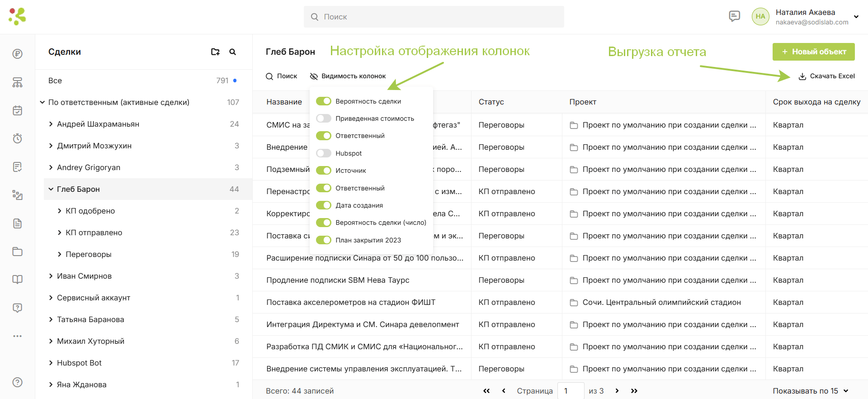Open the org structure sidebar icon

click(17, 82)
